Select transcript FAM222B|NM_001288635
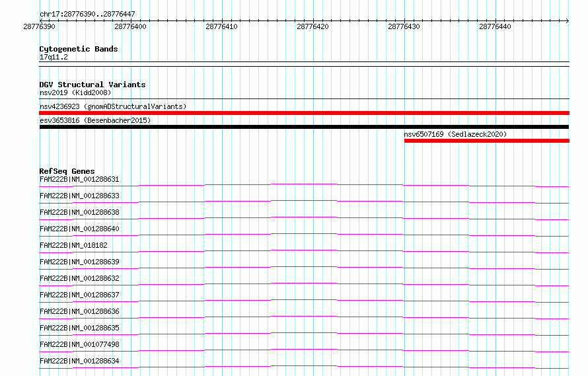The width and height of the screenshot is (588, 376). [79, 328]
